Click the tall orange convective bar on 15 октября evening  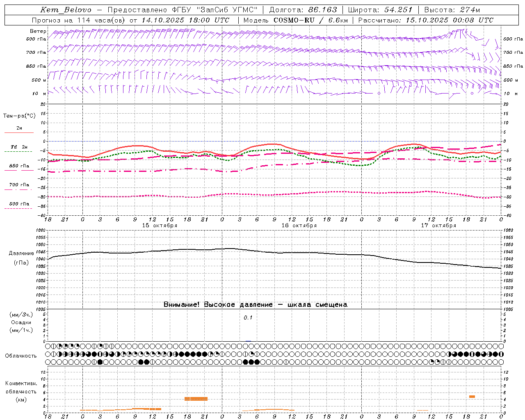196,399
